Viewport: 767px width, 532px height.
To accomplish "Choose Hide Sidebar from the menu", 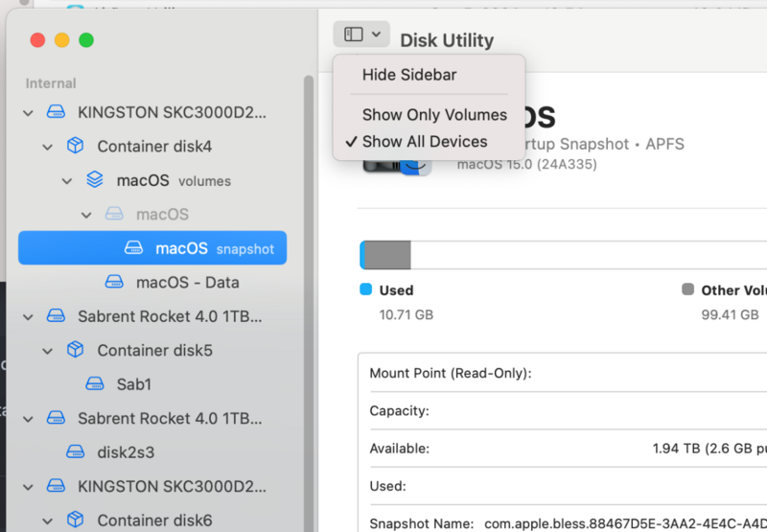I will [x=409, y=75].
